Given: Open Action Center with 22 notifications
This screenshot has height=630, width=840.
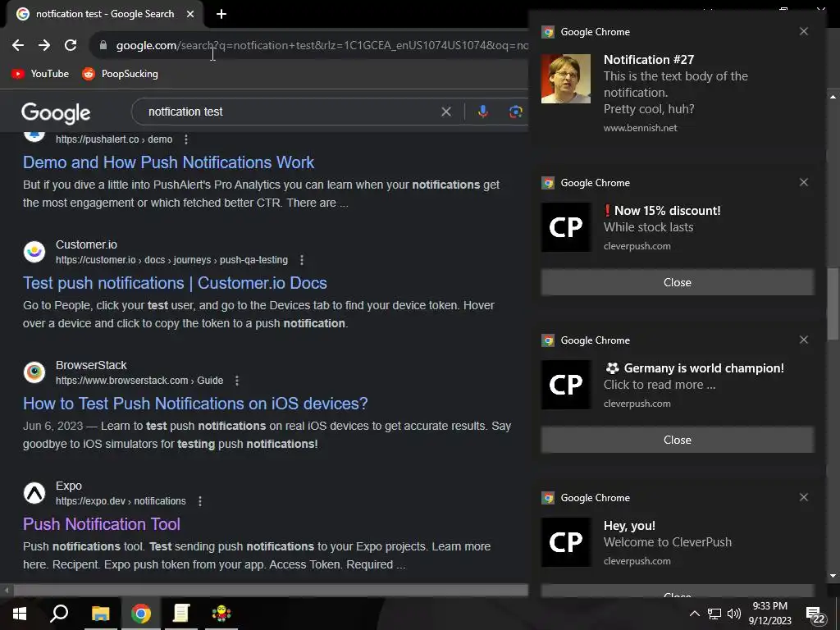Looking at the screenshot, I should click(x=816, y=615).
